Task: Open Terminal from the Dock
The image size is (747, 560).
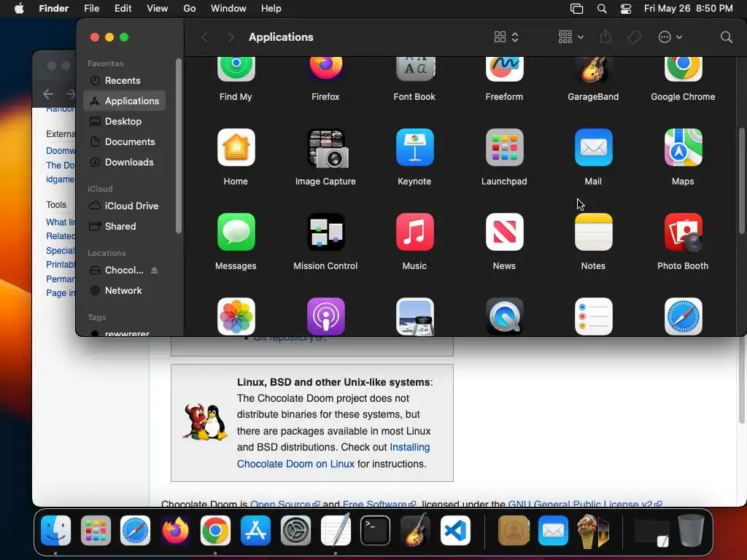Action: pyautogui.click(x=375, y=531)
